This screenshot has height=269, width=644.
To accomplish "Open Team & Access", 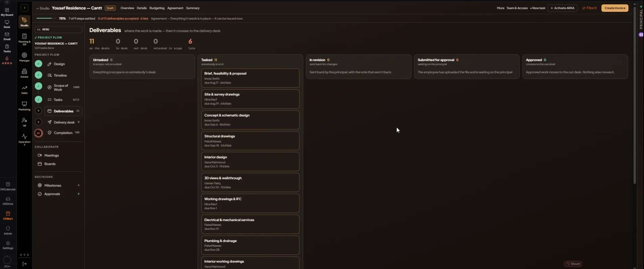I will [x=517, y=8].
